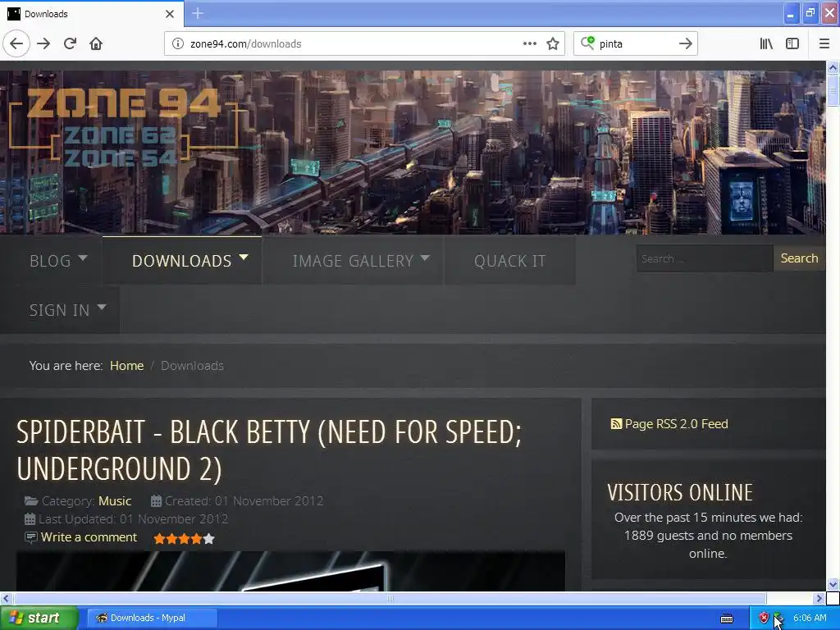Open the Music category link
840x630 pixels.
115,501
